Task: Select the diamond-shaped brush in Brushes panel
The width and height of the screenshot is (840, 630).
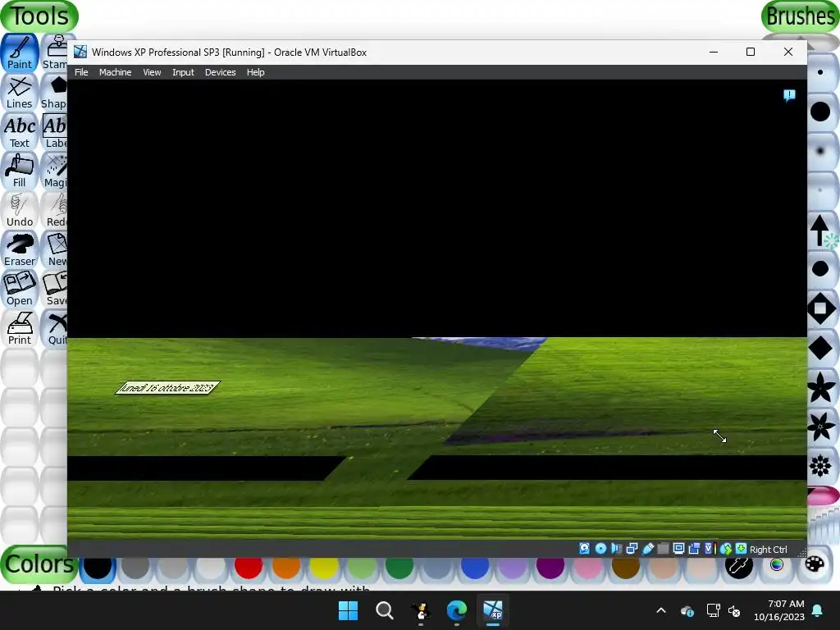Action: click(820, 348)
